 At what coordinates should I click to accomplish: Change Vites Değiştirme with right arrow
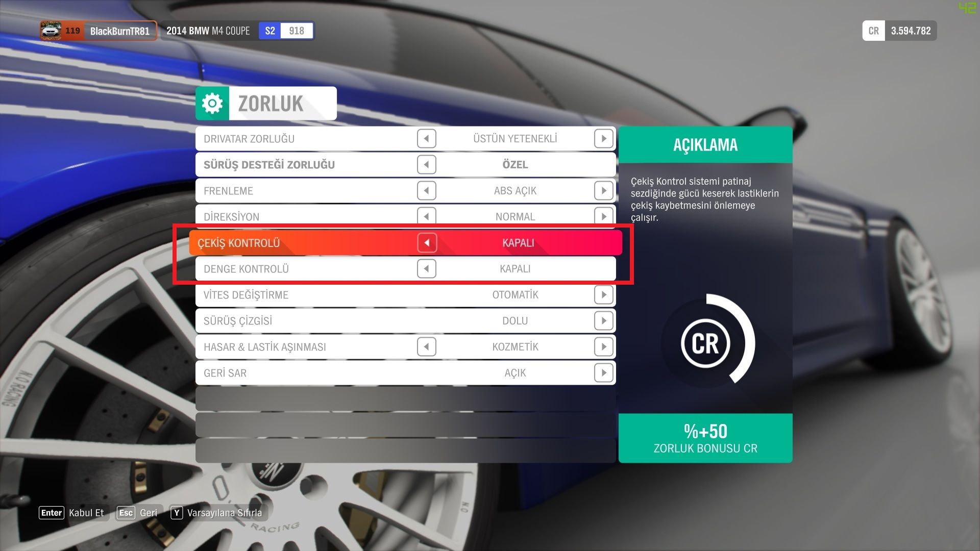click(603, 295)
